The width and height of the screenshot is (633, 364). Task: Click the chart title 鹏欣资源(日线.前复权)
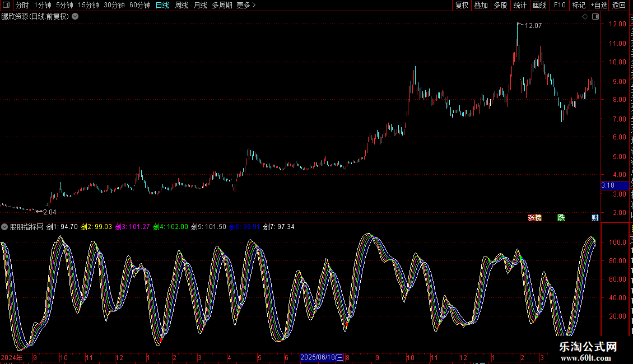coord(35,17)
